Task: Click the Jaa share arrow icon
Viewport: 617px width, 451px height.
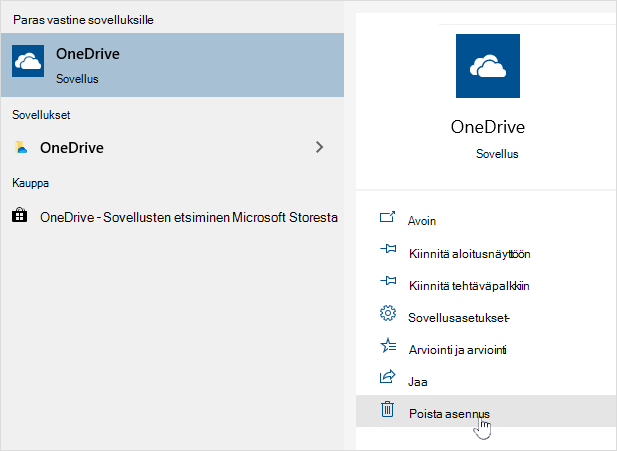Action: (x=388, y=377)
